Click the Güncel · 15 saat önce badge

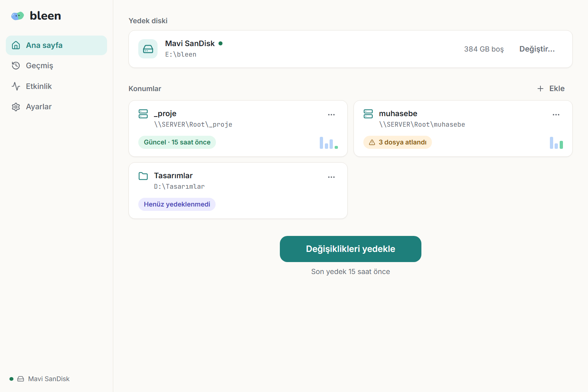(x=177, y=142)
